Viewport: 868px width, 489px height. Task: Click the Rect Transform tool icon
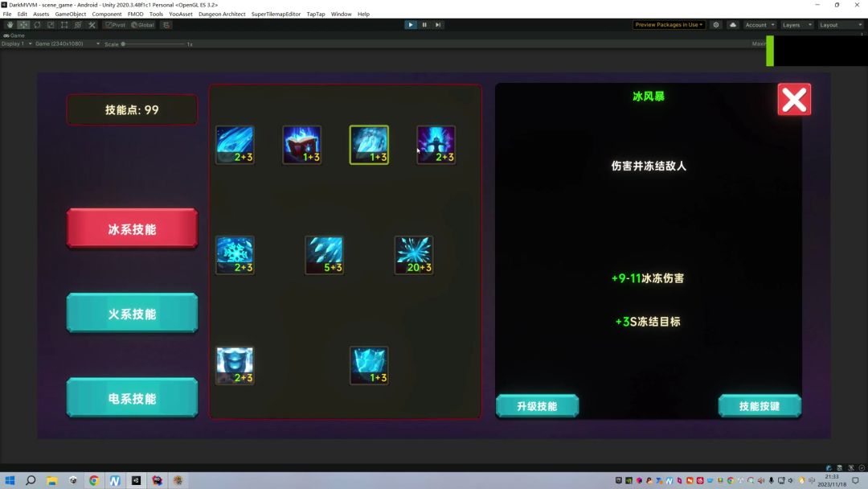(x=64, y=25)
